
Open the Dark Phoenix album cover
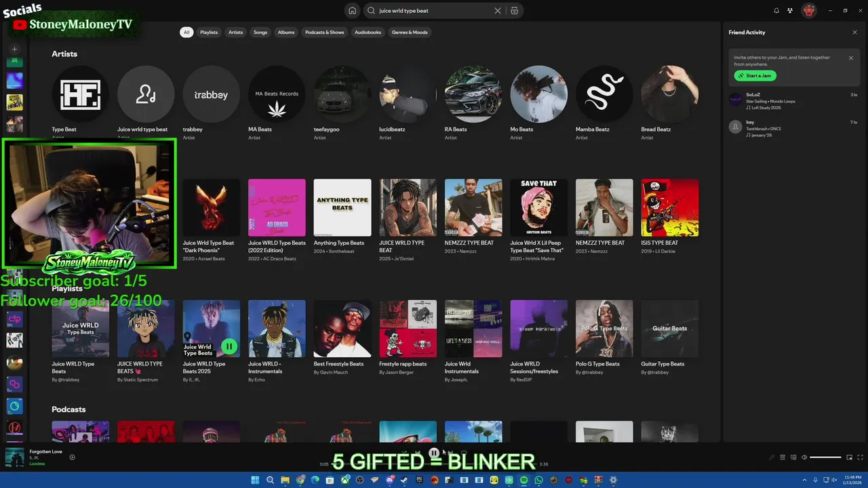point(211,207)
